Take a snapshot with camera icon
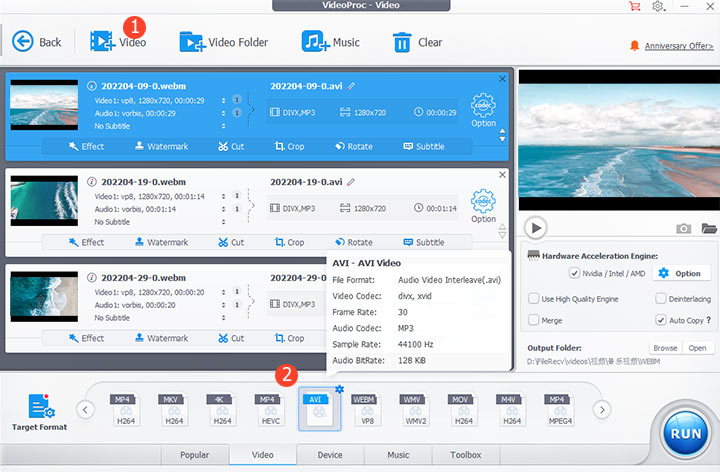Viewport: 720px width, 472px height. (x=683, y=228)
